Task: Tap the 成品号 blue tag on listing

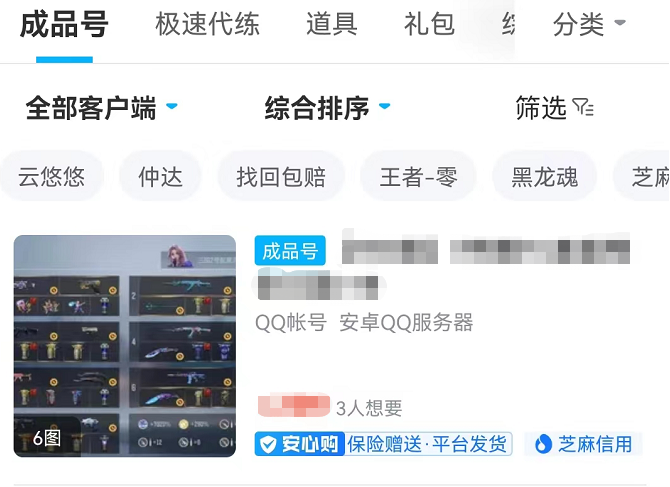Action: [290, 251]
